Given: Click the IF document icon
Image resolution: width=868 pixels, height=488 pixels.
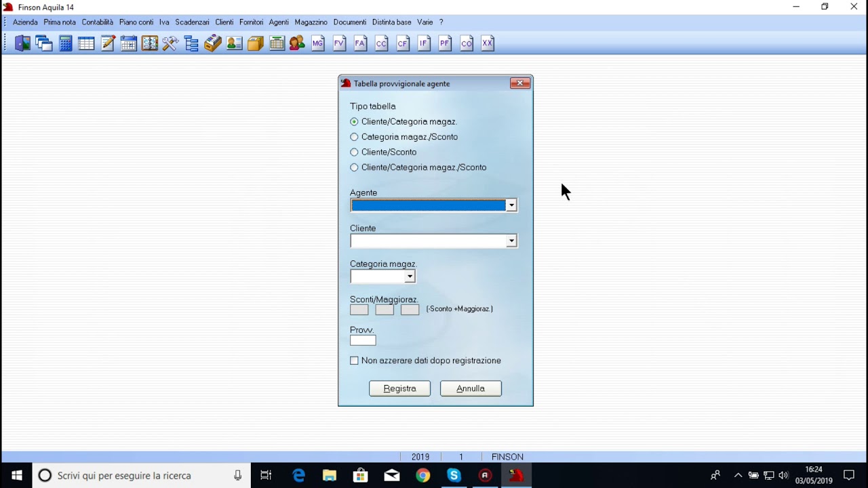Looking at the screenshot, I should (x=424, y=43).
